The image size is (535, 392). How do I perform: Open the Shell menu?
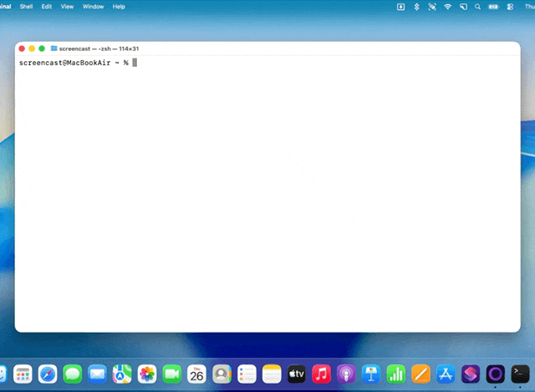click(26, 7)
